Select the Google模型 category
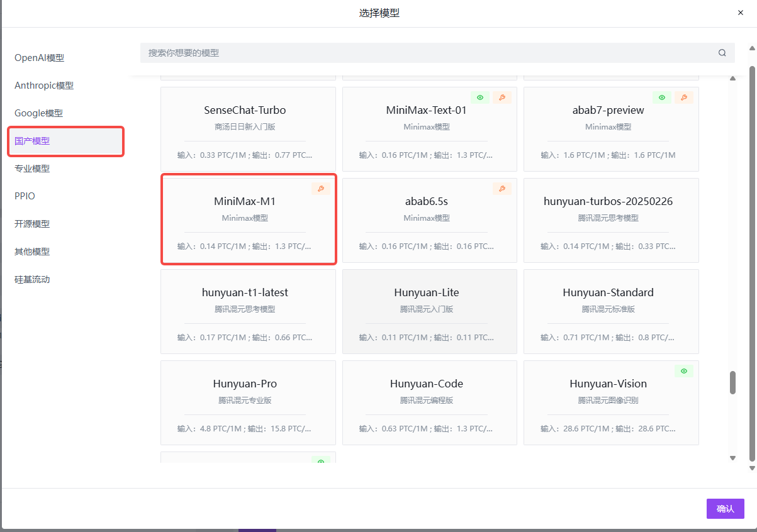Image resolution: width=757 pixels, height=532 pixels. (38, 113)
